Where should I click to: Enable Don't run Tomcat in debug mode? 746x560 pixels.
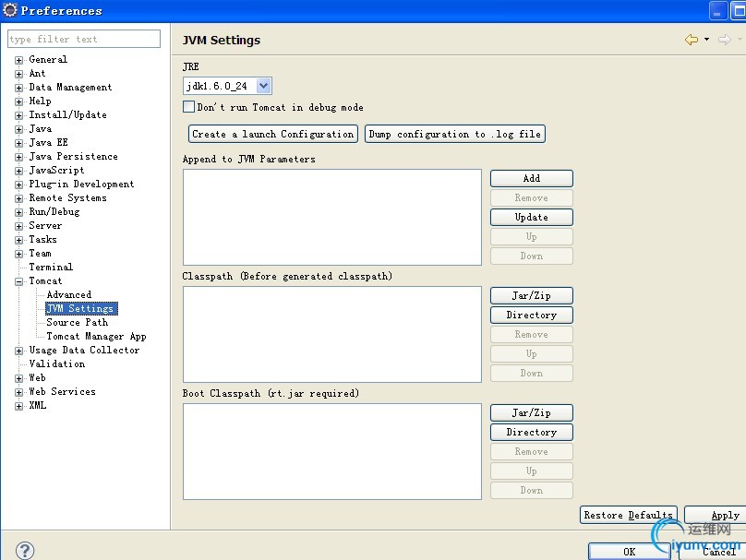point(189,106)
